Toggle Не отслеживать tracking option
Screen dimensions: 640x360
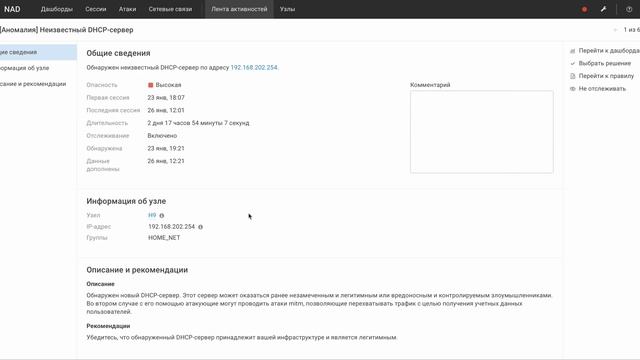(x=602, y=89)
